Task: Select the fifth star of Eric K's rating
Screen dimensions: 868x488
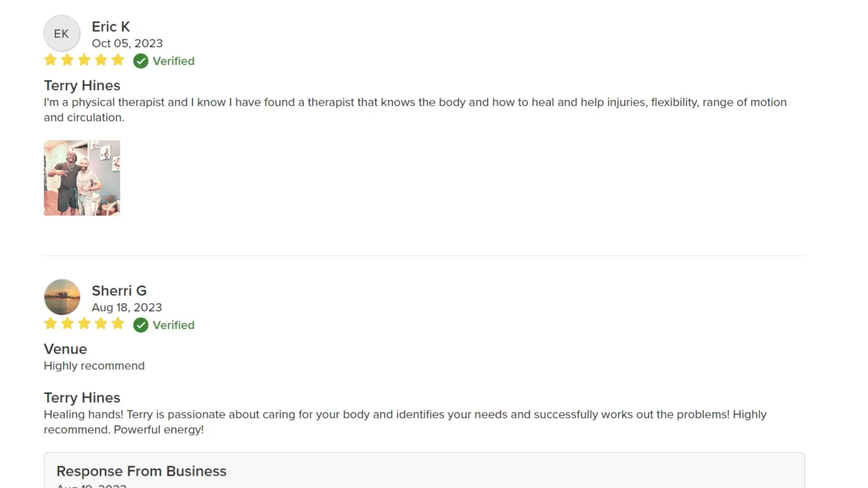Action: tap(118, 60)
